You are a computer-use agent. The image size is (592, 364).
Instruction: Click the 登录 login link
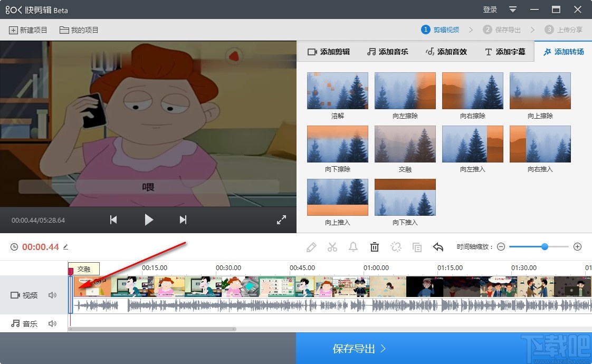pyautogui.click(x=490, y=9)
